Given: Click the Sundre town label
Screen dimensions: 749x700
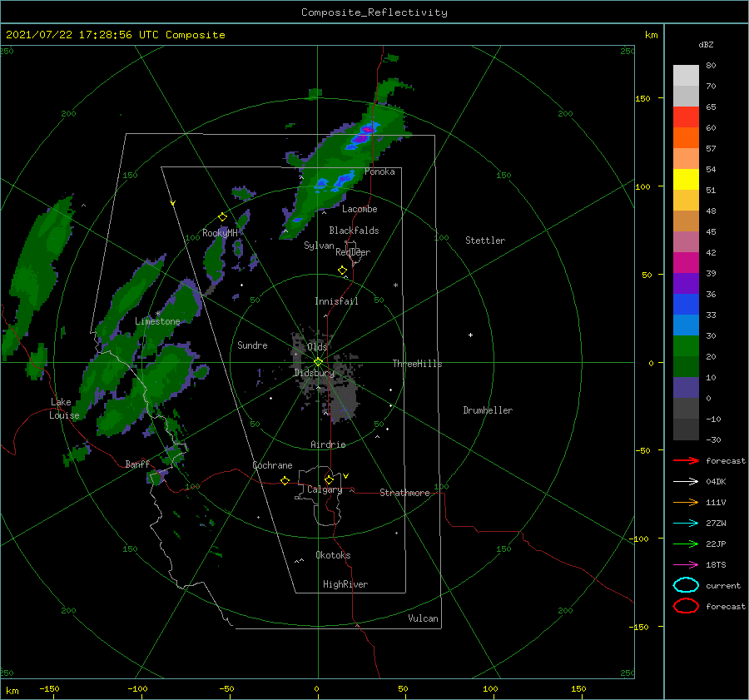Looking at the screenshot, I should tap(252, 345).
